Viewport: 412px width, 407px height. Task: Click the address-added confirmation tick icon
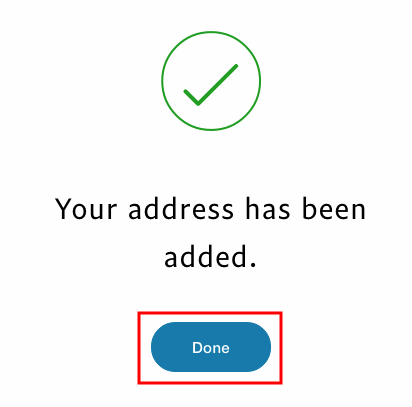click(x=211, y=81)
